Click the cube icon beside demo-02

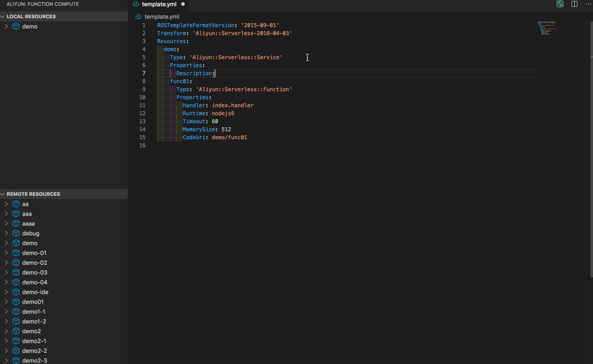(x=16, y=263)
